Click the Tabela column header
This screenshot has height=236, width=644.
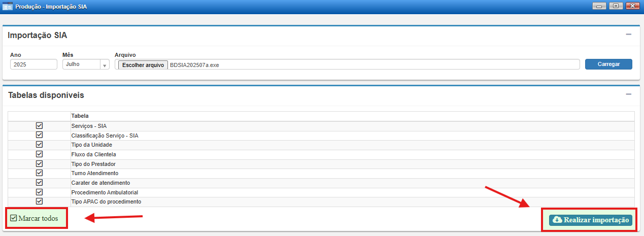tap(80, 116)
